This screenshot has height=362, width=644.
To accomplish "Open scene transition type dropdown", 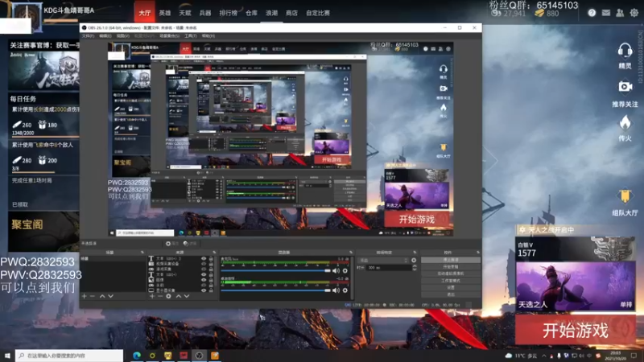I will point(383,260).
